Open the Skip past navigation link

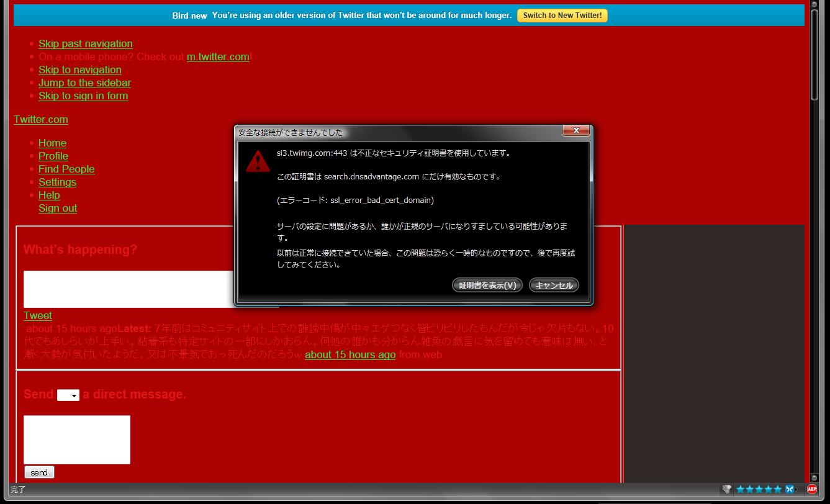coord(86,43)
